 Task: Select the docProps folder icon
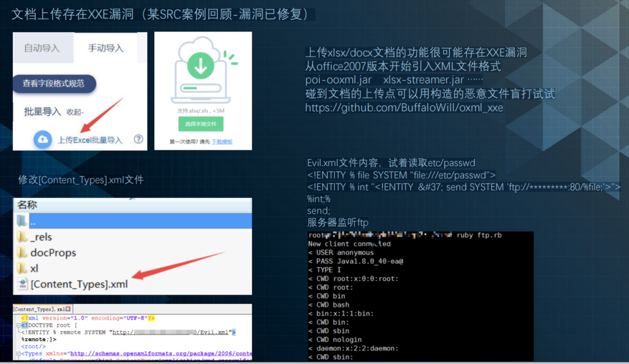[x=22, y=252]
